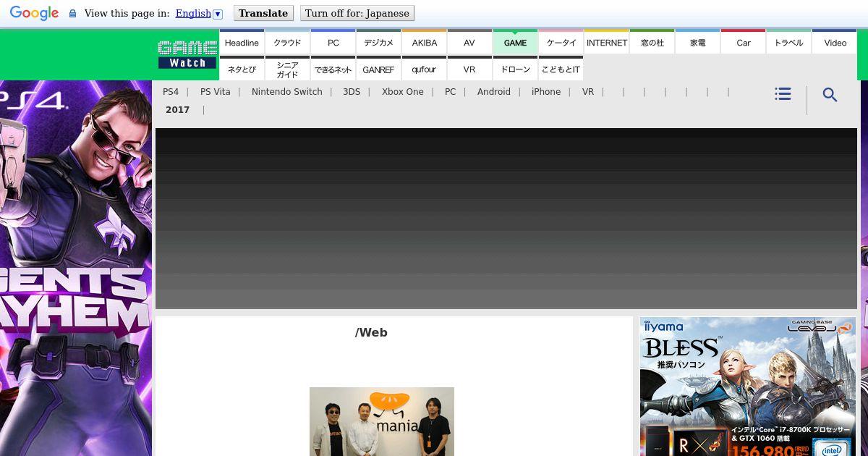868x456 pixels.
Task: Open the クラウド tab
Action: 287,41
